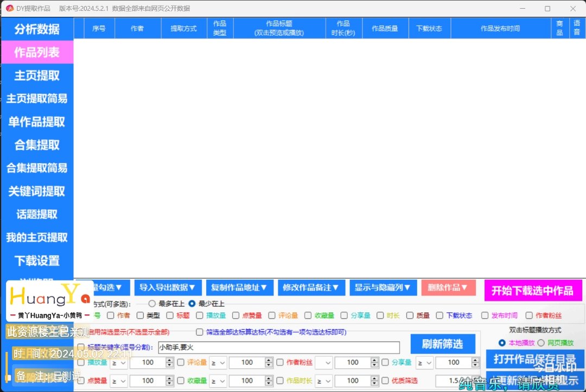
Task: Click the DY app icon in title bar
Action: click(9, 9)
